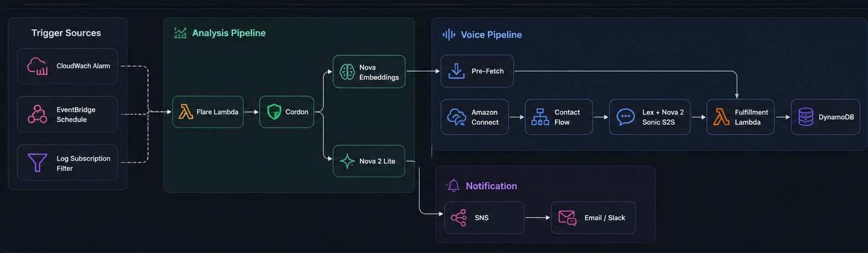Select the 'Cordon' label text
This screenshot has width=868, height=253.
[x=297, y=112]
